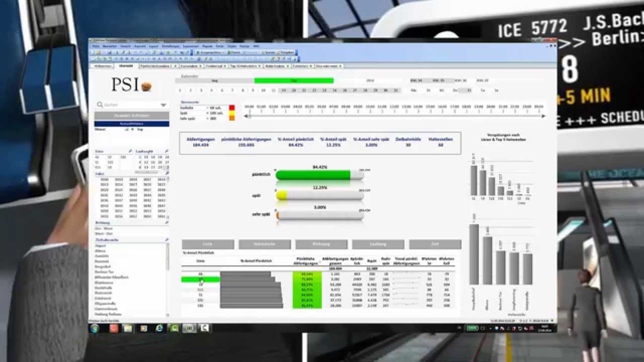Select weekday Sa in the calendar
Image resolution: width=644 pixels, height=362 pixels.
click(483, 90)
